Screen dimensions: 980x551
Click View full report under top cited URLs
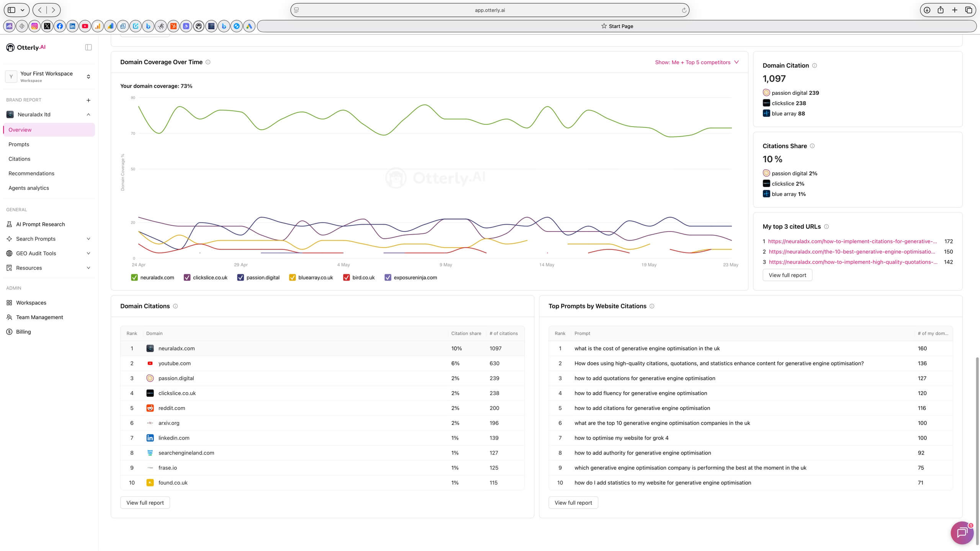787,275
